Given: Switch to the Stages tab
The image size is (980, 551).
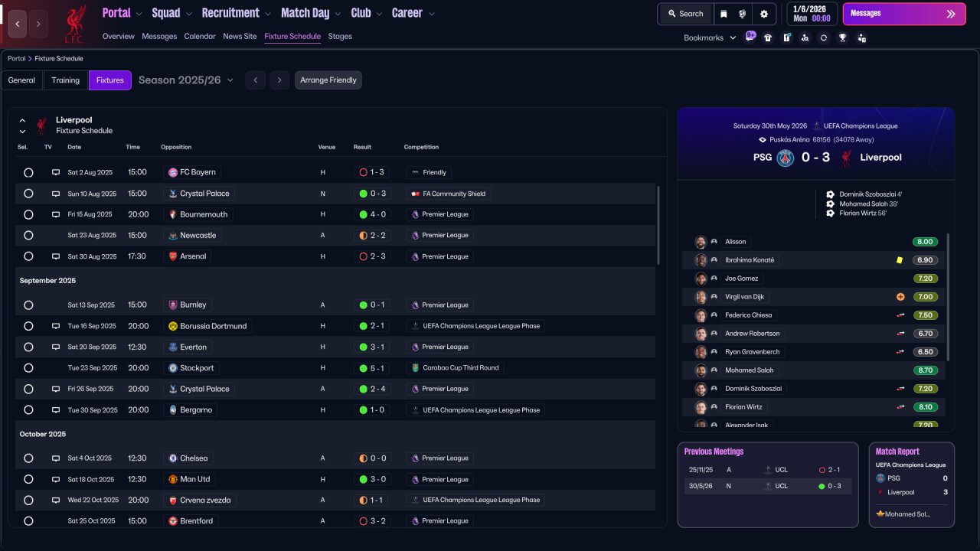Looking at the screenshot, I should click(x=340, y=37).
